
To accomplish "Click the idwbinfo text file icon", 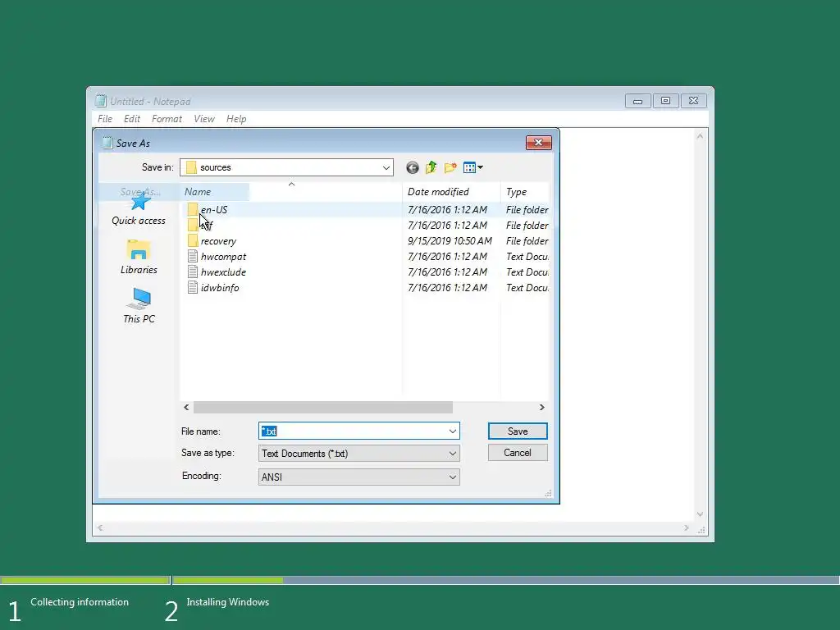I will 193,288.
